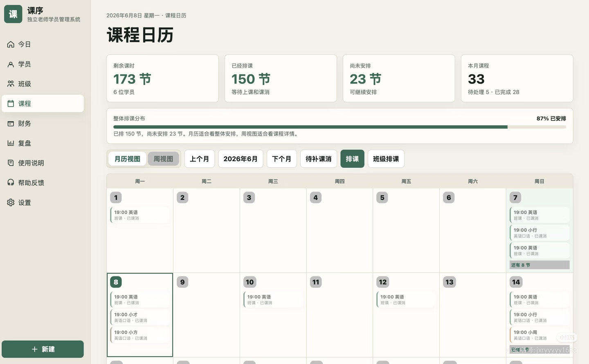
Task: Open 今日 via its home icon
Action: coord(11,44)
